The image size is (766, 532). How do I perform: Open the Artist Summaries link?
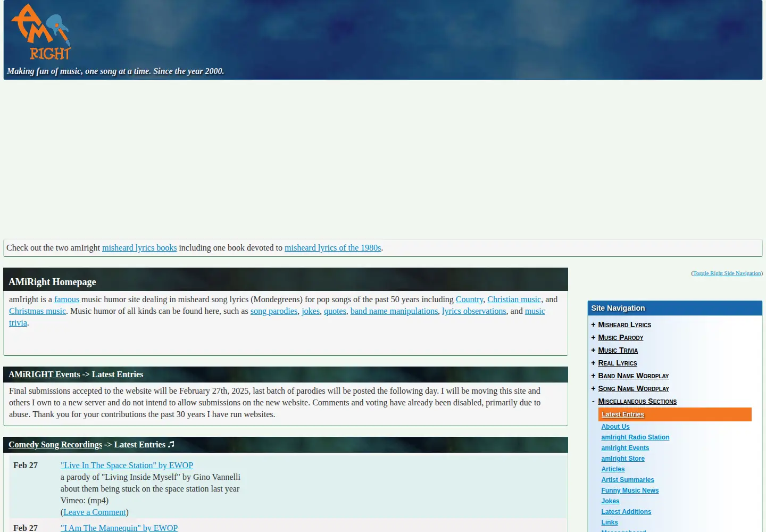(628, 480)
